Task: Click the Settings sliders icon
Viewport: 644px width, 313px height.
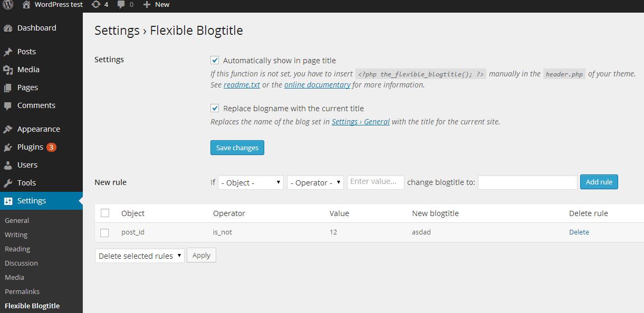Action: tap(8, 201)
